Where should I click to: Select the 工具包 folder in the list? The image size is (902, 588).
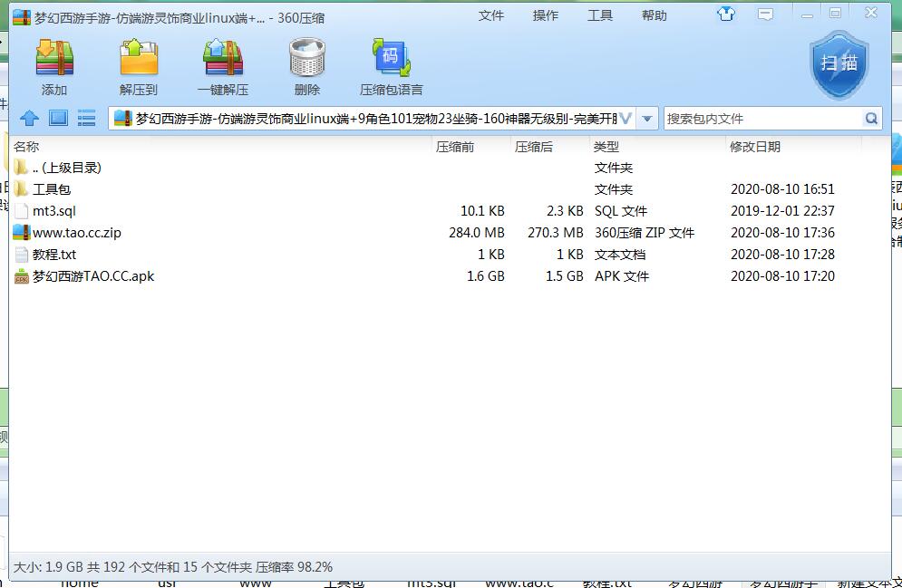click(52, 189)
